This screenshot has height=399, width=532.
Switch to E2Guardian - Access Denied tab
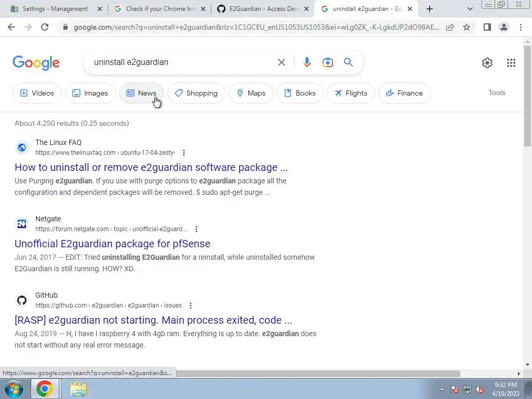[x=263, y=9]
